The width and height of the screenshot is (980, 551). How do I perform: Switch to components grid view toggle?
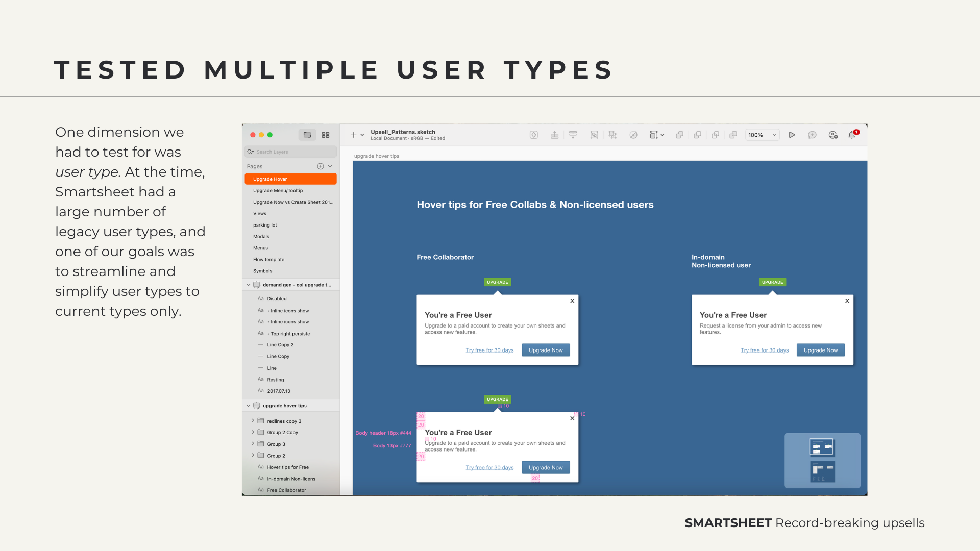click(326, 135)
